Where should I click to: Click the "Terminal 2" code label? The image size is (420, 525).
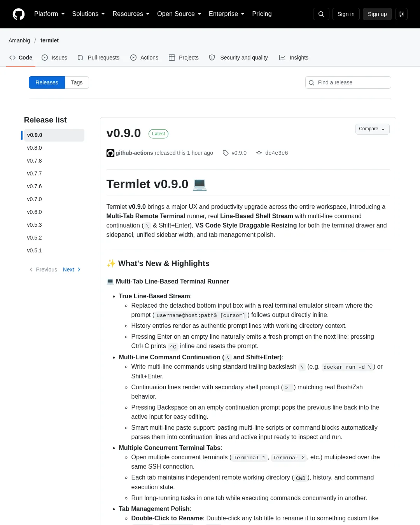[x=289, y=458]
